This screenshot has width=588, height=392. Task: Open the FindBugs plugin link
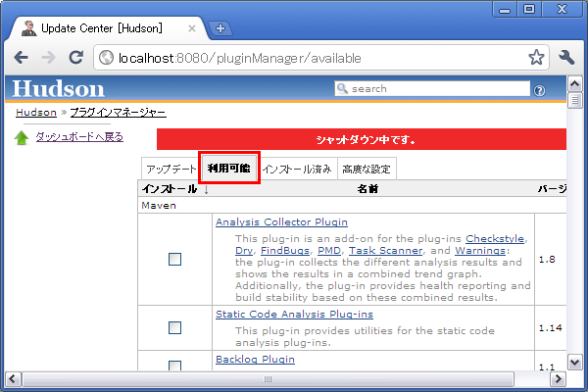point(285,251)
